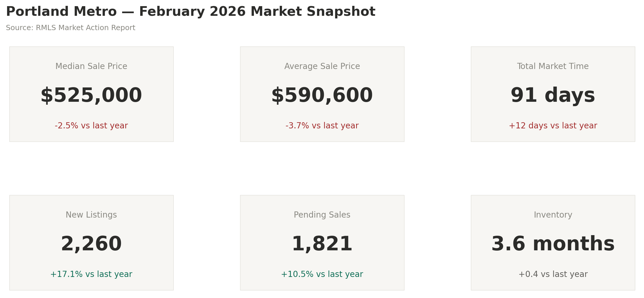Click the -2.5% vs last year text

[x=91, y=126]
